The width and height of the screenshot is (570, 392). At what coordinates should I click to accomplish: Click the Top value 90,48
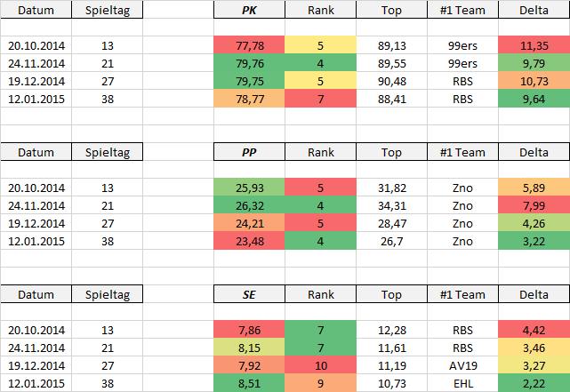(x=392, y=81)
